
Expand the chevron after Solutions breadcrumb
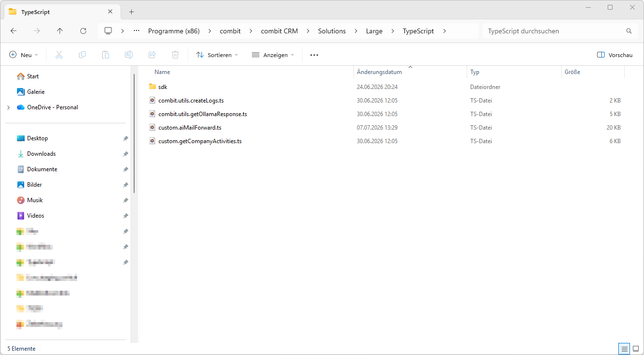pos(356,31)
